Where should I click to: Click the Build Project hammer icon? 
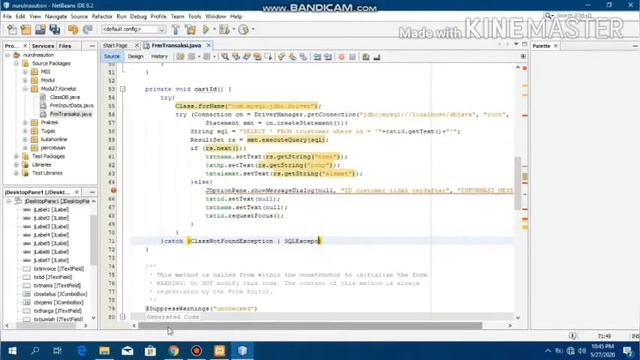coord(176,29)
